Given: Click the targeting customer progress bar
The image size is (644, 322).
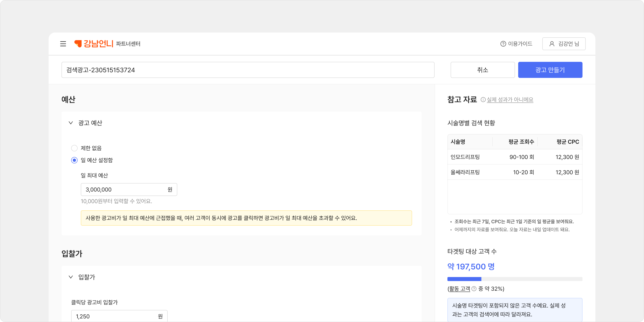Looking at the screenshot, I should pyautogui.click(x=515, y=279).
